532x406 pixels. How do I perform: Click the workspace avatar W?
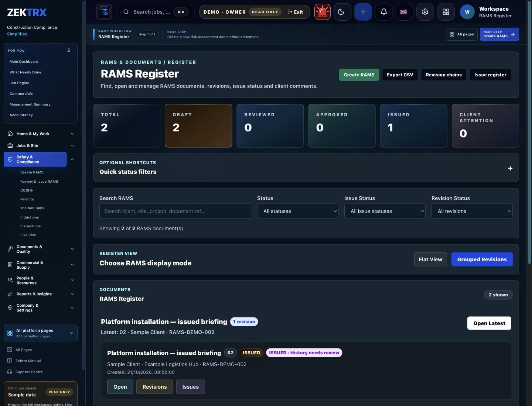point(467,12)
